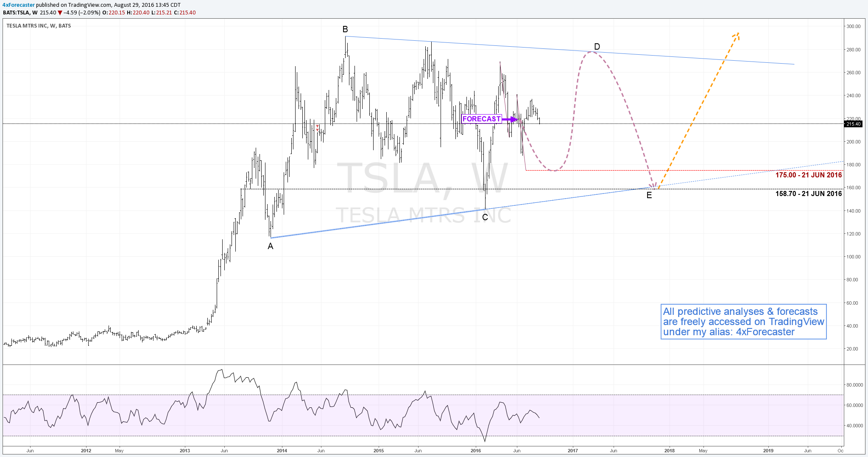Click the 2017 time axis label
Screen dimensions: 868x457
pos(573,451)
